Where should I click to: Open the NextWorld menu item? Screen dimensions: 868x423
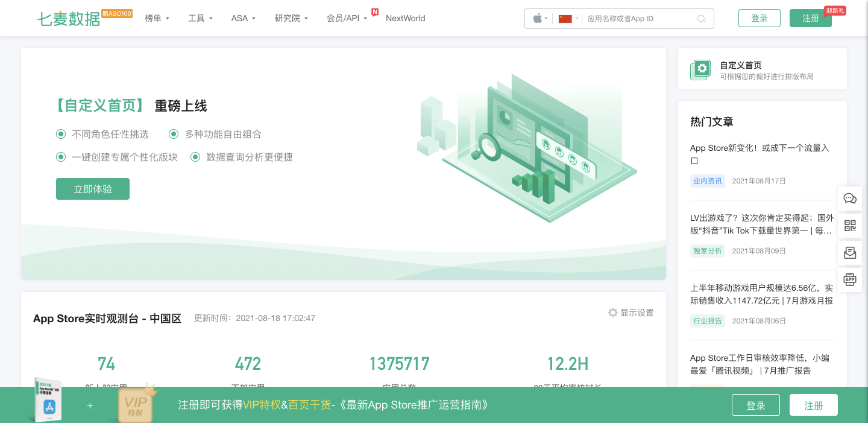click(406, 19)
